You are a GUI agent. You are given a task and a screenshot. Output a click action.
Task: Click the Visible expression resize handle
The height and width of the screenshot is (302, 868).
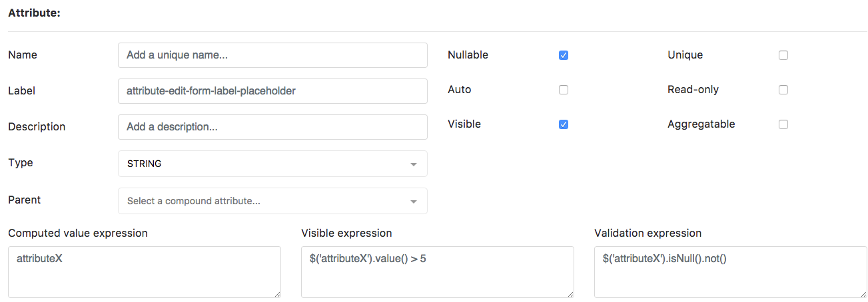tap(570, 293)
